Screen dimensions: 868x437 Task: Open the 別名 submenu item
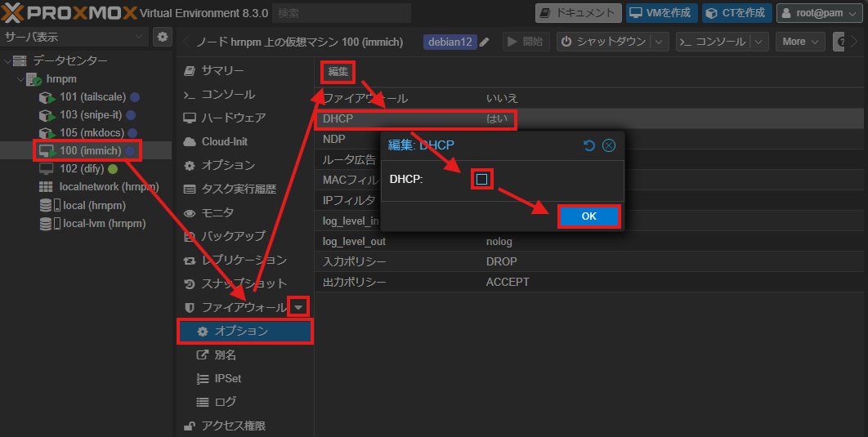point(245,355)
